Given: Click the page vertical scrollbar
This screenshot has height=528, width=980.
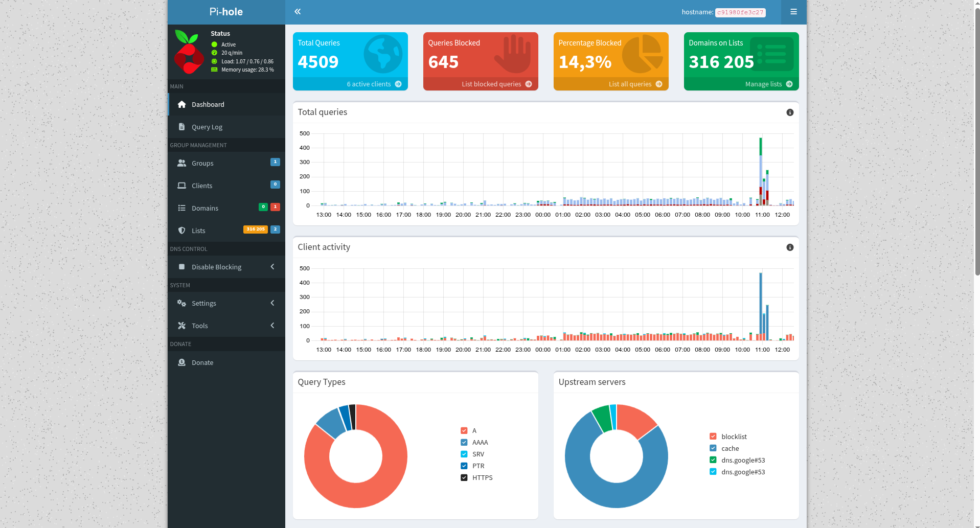Looking at the screenshot, I should [977, 138].
